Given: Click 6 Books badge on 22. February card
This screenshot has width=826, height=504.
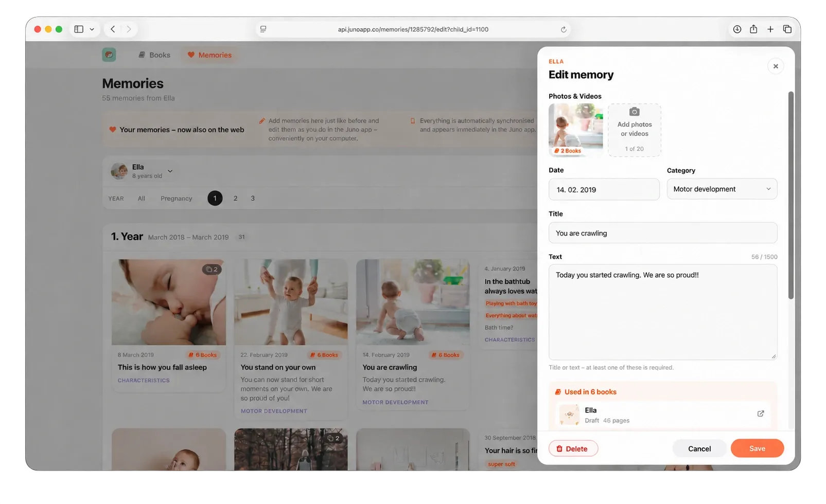Looking at the screenshot, I should click(324, 355).
